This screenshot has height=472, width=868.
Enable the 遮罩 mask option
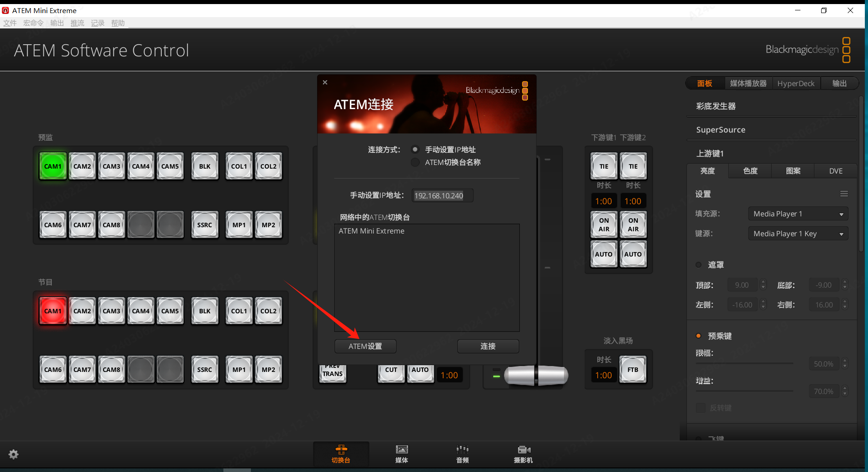point(699,265)
